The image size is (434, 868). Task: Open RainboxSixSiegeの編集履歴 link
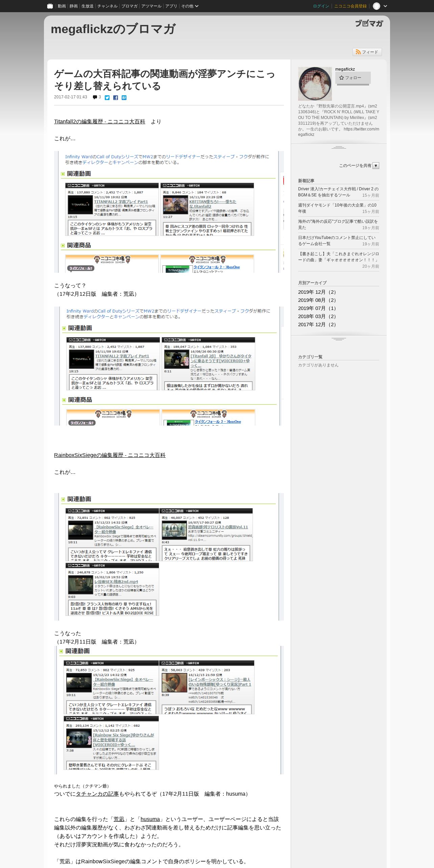(x=110, y=455)
